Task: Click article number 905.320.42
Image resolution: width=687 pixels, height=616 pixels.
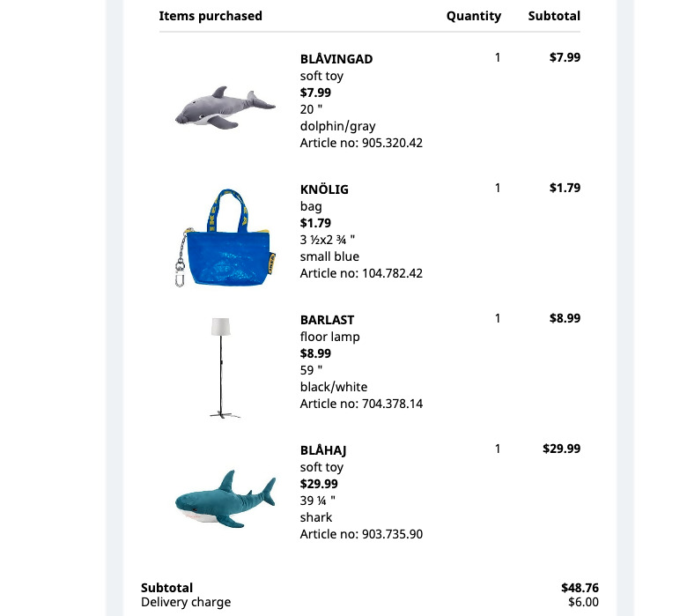Action: [392, 143]
